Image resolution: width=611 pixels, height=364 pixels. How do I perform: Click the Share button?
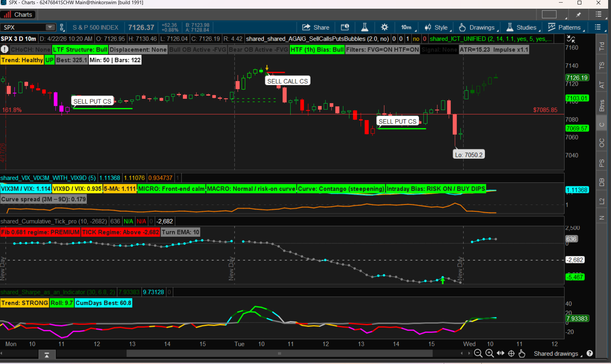(x=316, y=27)
